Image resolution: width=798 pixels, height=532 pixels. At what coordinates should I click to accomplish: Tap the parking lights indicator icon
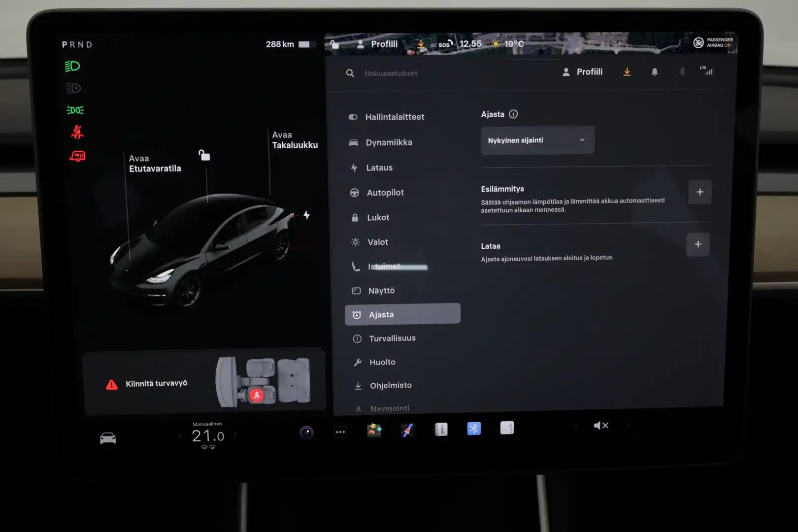coord(75,110)
